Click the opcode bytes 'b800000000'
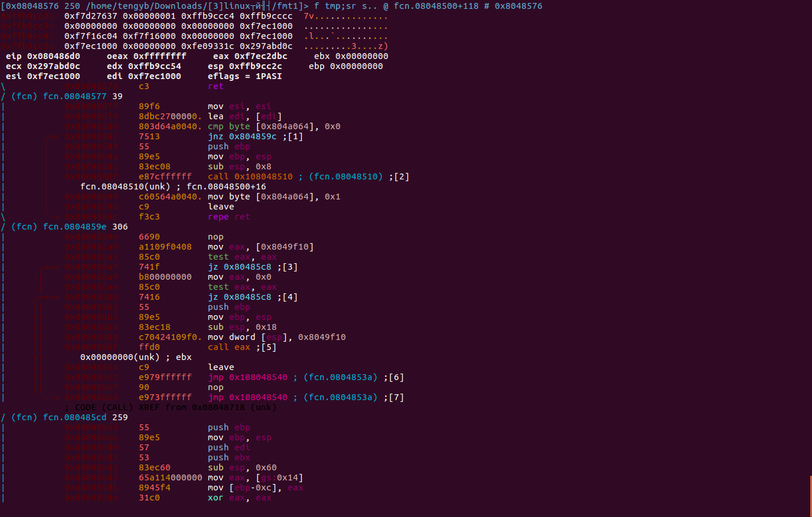The width and height of the screenshot is (812, 517). tap(165, 277)
